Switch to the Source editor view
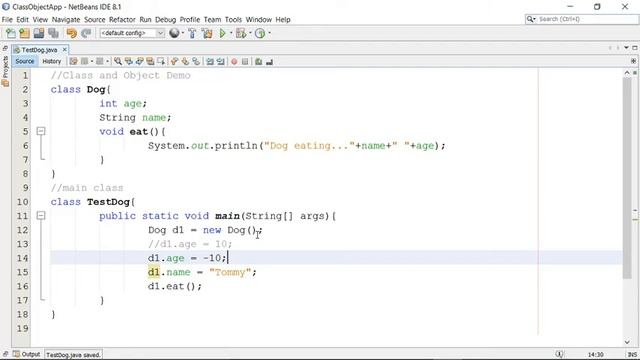Screen dimensions: 640x360 pos(25,61)
